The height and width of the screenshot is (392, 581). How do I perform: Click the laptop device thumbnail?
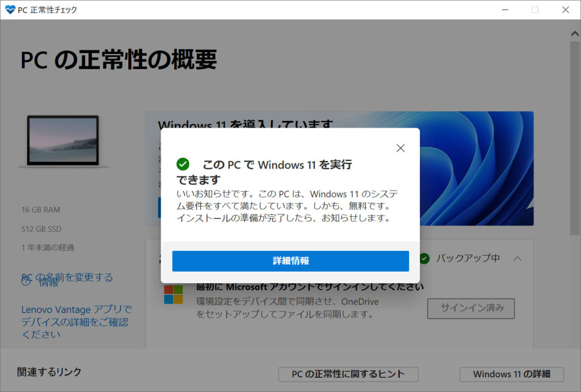pyautogui.click(x=63, y=141)
